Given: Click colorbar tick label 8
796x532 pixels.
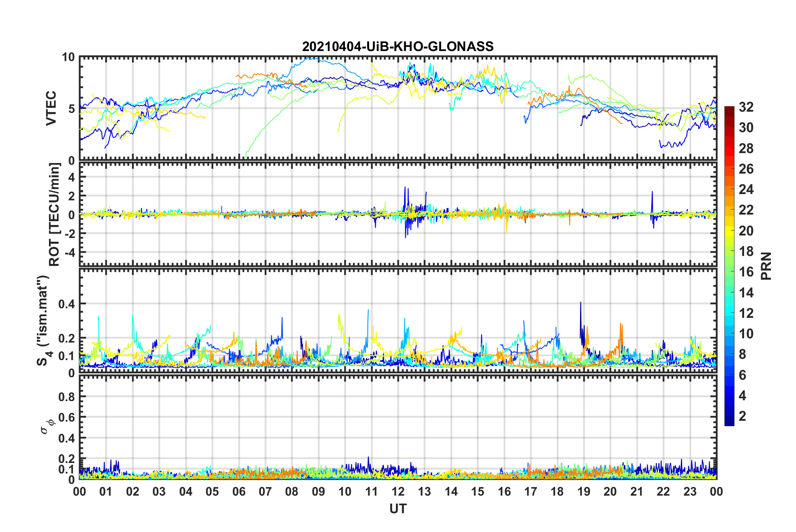Looking at the screenshot, I should (x=742, y=354).
